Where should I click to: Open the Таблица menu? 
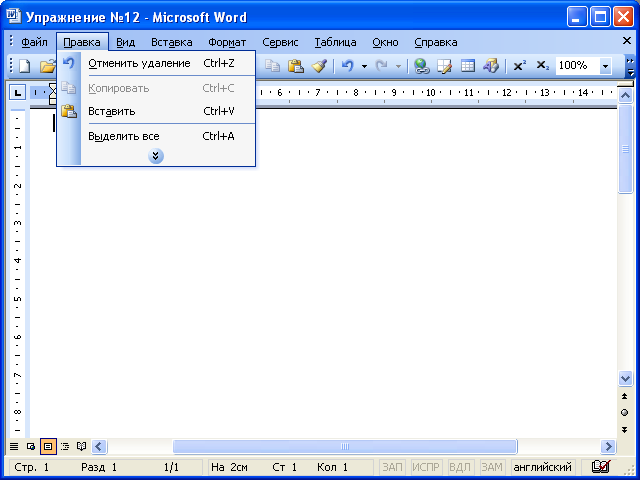click(x=335, y=42)
